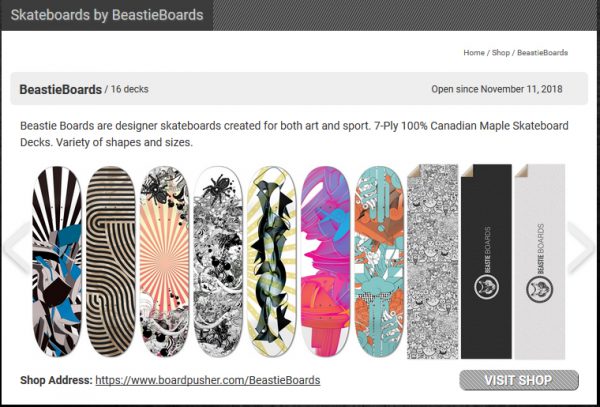Click the BeastieBoards breadcrumb link
Viewport: 600px width, 407px height.
(542, 53)
